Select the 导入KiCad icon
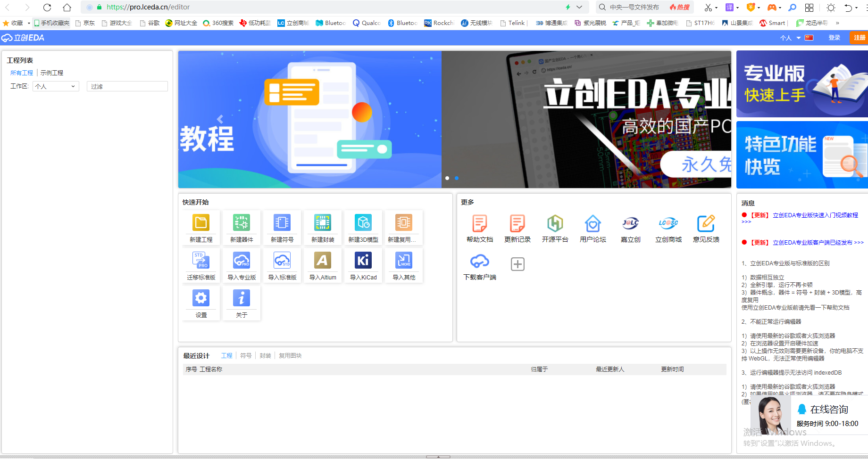 click(x=363, y=260)
